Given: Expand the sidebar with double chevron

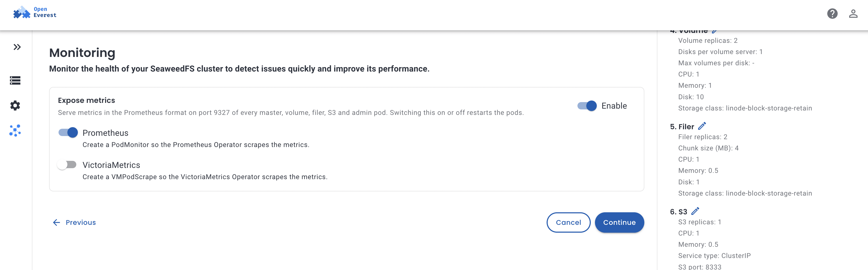Looking at the screenshot, I should pos(17,47).
